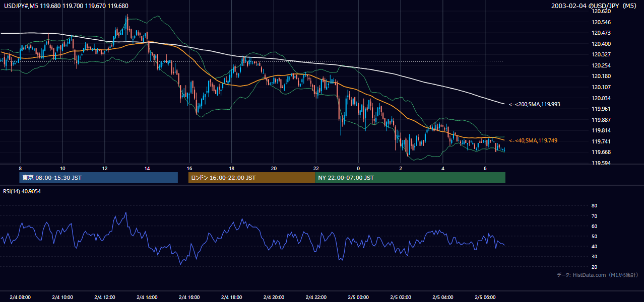
Task: Click the 2/5 00:00 time label
Action: tap(358, 297)
